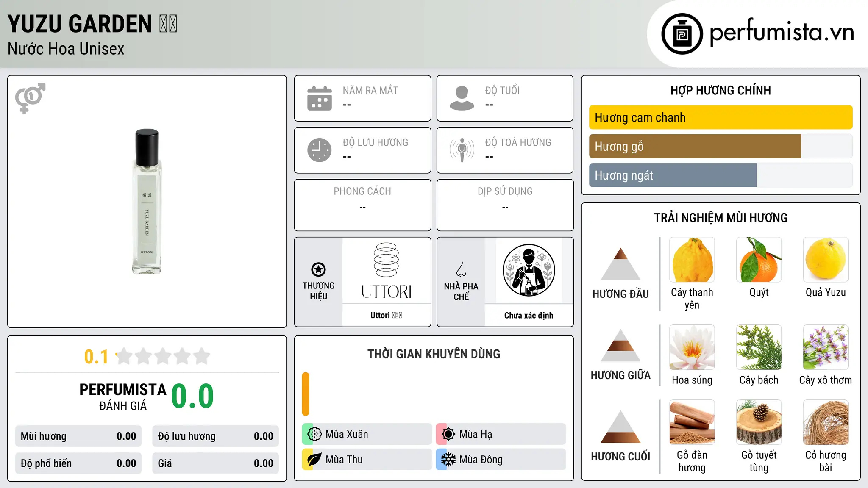Click the calendar icon beside Năm Ra Mắt
The image size is (868, 488).
[320, 98]
